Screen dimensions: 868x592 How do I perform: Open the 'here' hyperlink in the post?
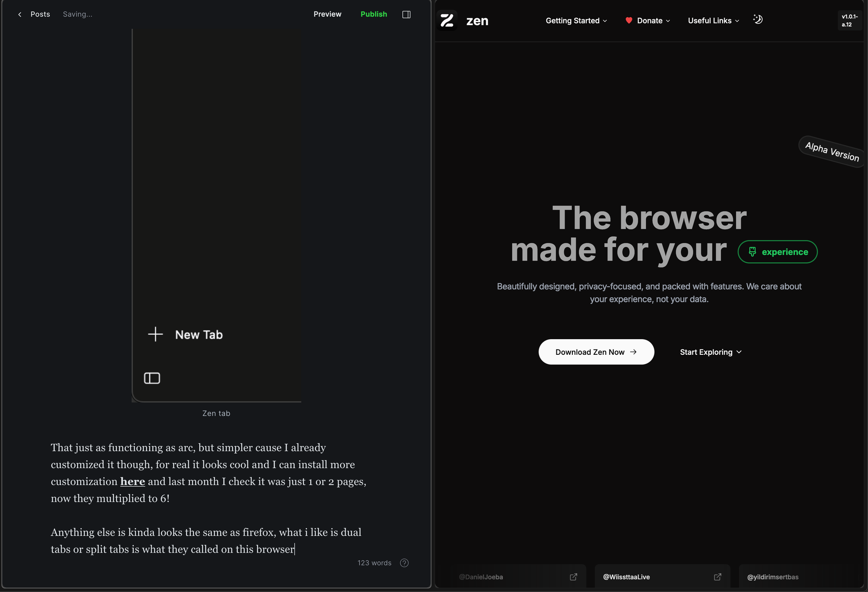[132, 481]
